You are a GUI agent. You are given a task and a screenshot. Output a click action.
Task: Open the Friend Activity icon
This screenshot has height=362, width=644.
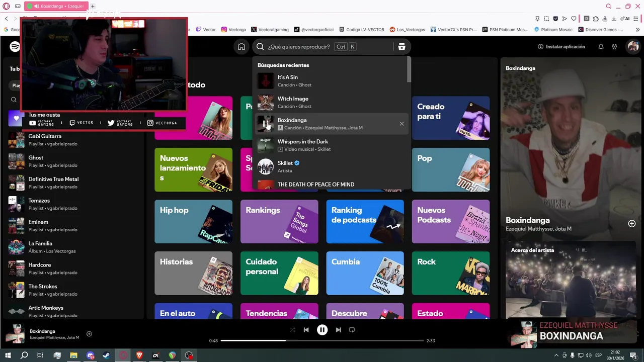pos(614,47)
